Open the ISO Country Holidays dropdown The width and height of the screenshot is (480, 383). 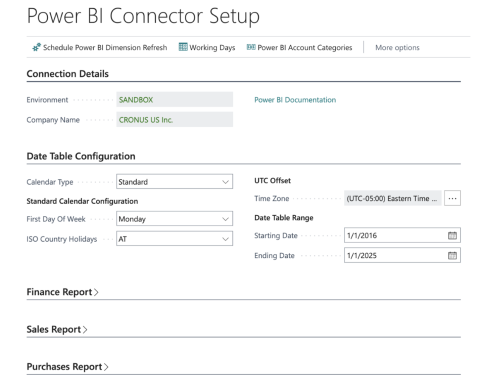(174, 239)
